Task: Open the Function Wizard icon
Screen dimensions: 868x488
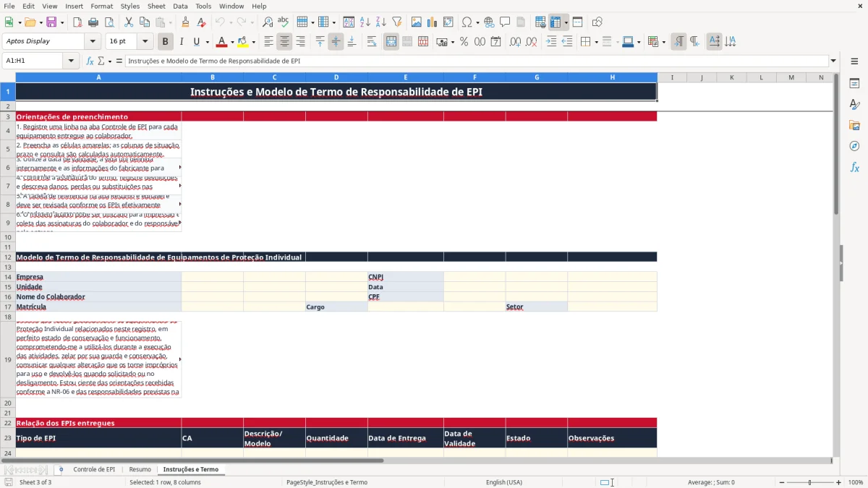Action: [x=90, y=61]
